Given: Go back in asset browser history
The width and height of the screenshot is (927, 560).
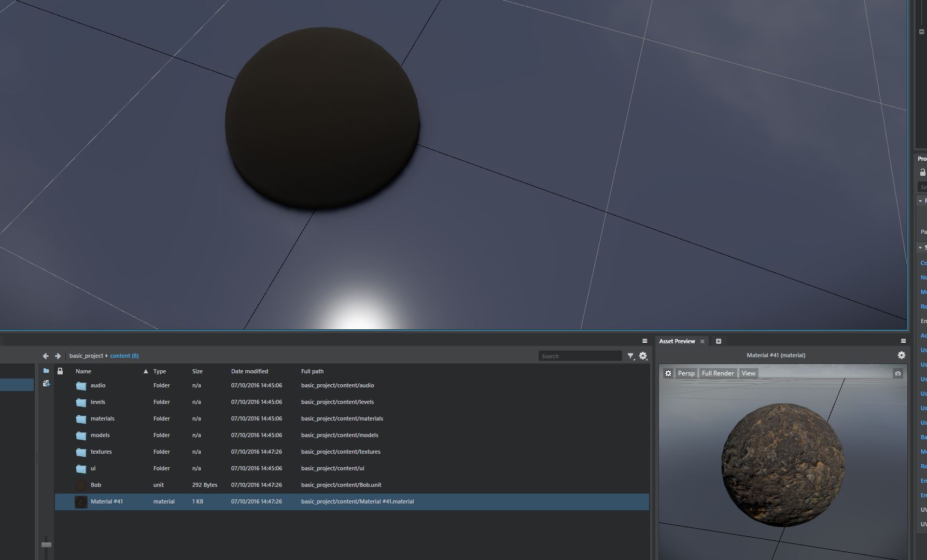Looking at the screenshot, I should click(46, 356).
